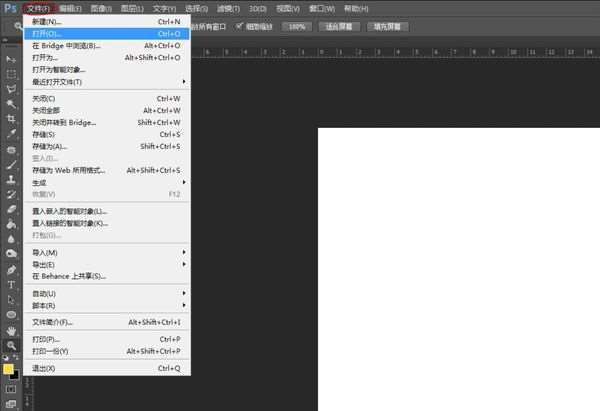Select the Type tool

[x=11, y=285]
